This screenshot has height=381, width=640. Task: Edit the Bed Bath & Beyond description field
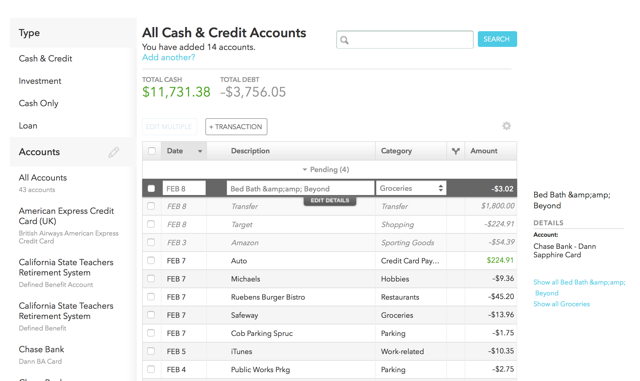pyautogui.click(x=300, y=189)
